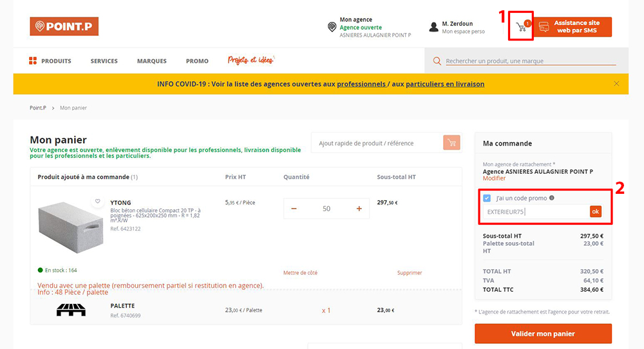Increase quantity with the plus button

coord(359,209)
